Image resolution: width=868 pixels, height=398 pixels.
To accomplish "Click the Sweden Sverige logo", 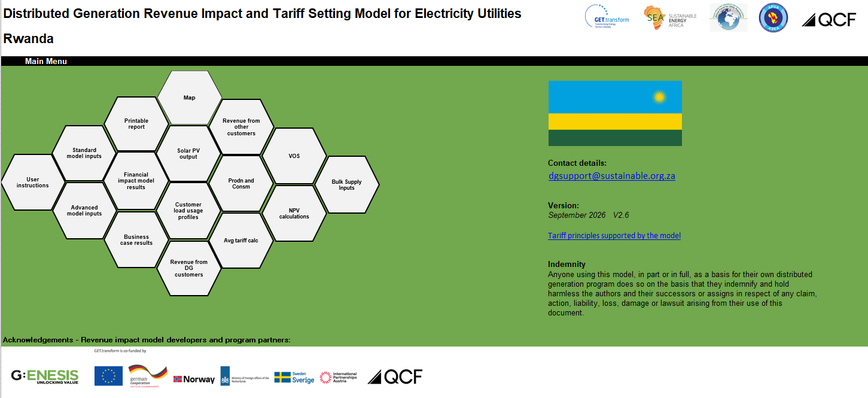I will (294, 377).
